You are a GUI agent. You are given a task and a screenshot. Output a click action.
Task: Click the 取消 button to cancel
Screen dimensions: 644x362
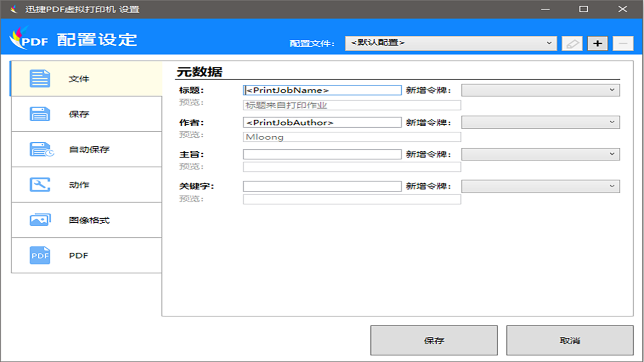click(x=570, y=340)
